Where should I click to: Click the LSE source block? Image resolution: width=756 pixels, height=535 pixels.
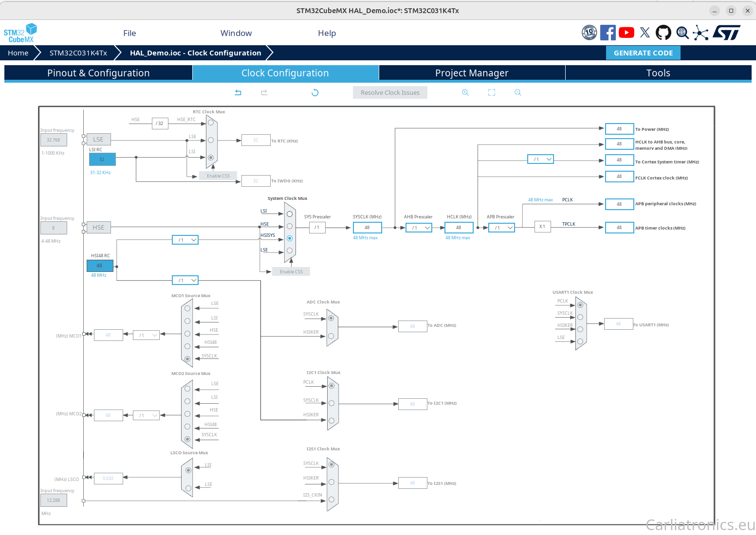tap(98, 139)
